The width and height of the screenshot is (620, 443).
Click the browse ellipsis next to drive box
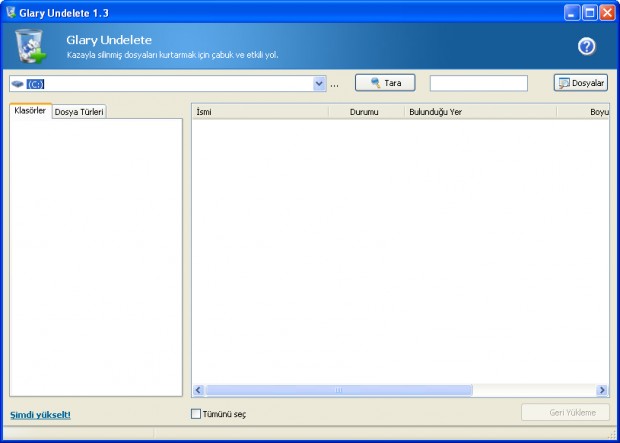tap(335, 85)
